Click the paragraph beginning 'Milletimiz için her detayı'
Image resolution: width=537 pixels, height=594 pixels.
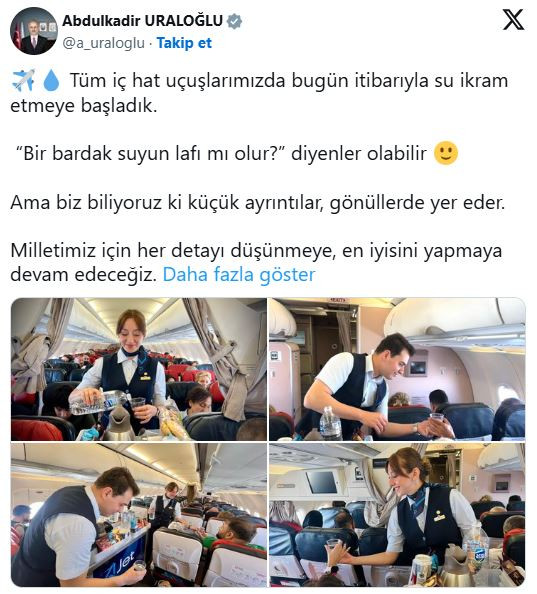(x=256, y=262)
